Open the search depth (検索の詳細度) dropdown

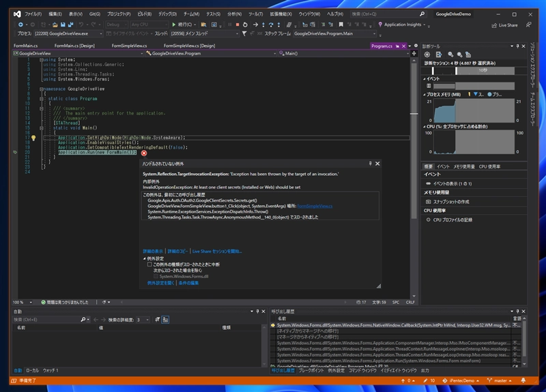[x=143, y=320]
